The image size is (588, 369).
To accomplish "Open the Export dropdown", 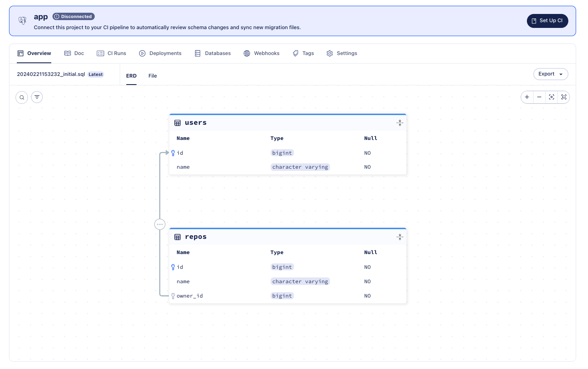I will [551, 74].
